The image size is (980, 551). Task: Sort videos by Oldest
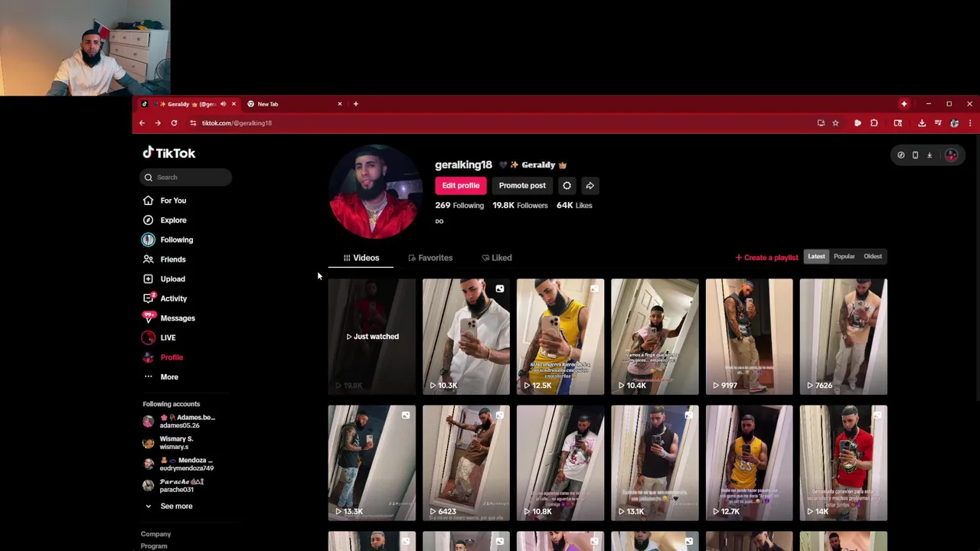[x=873, y=257]
